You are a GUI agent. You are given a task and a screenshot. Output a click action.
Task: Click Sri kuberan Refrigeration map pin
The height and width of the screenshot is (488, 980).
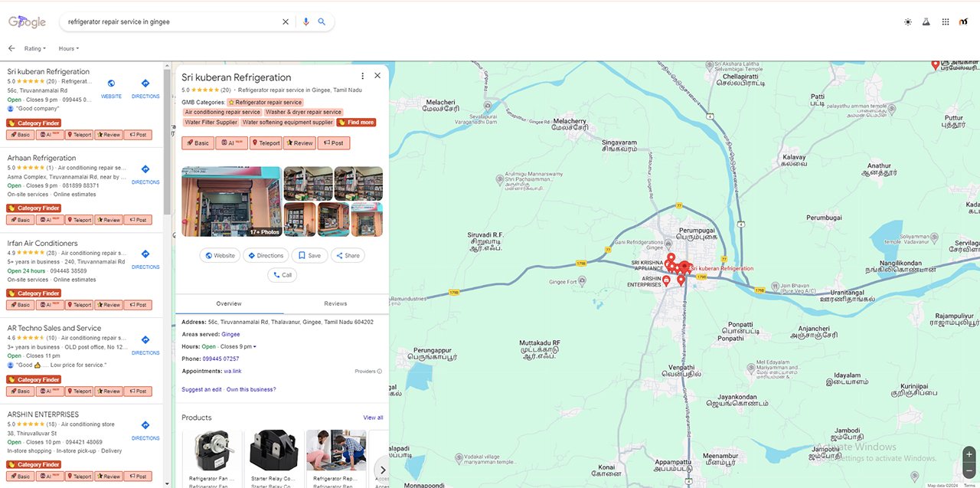684,267
